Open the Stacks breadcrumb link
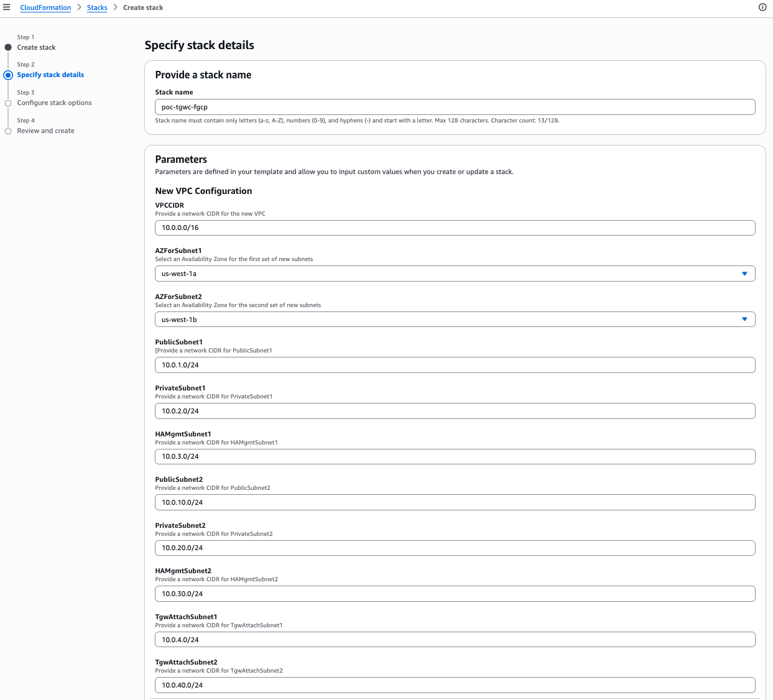This screenshot has height=700, width=773. [97, 7]
